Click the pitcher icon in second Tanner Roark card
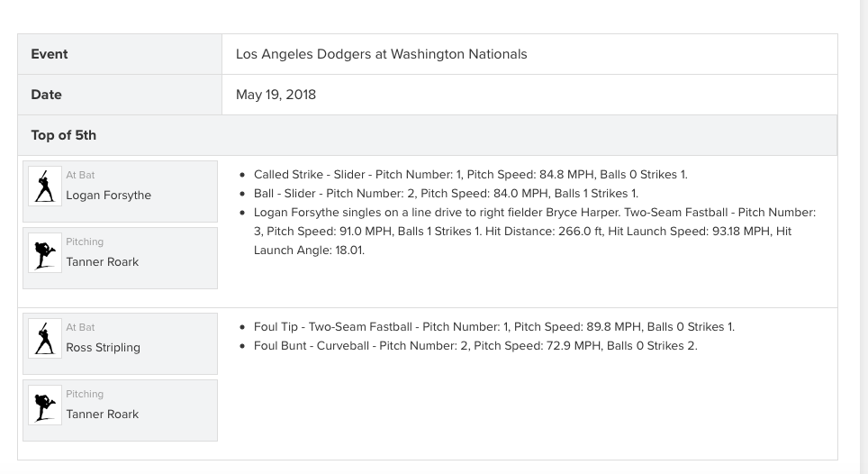Viewport: 868px width, 474px height. pos(45,406)
